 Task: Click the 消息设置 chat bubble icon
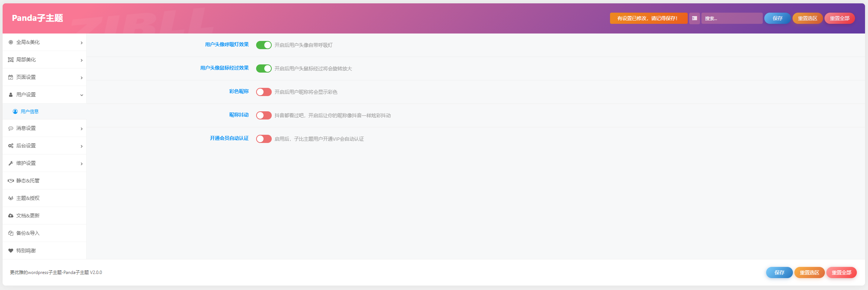[x=11, y=128]
